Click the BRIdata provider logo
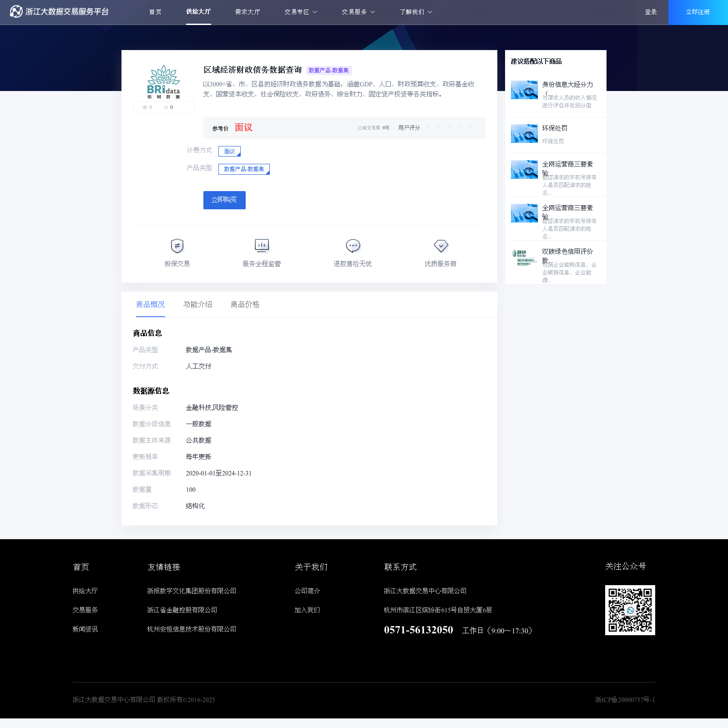728x728 pixels. 164,82
